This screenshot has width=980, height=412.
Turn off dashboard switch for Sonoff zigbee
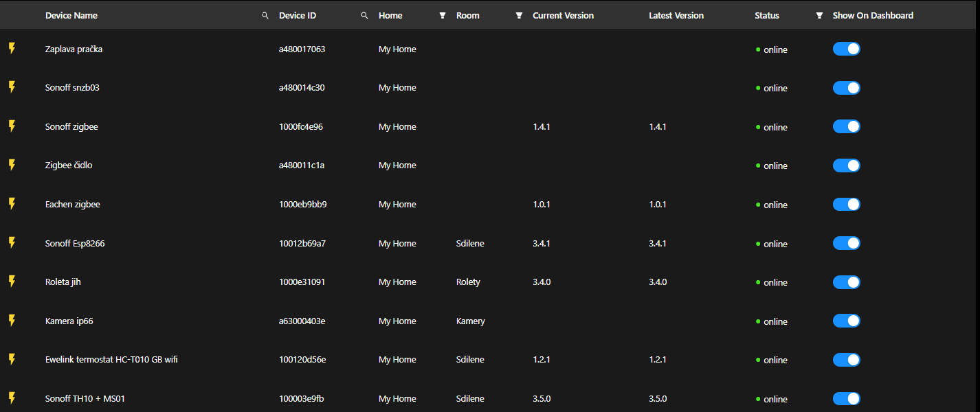point(847,126)
